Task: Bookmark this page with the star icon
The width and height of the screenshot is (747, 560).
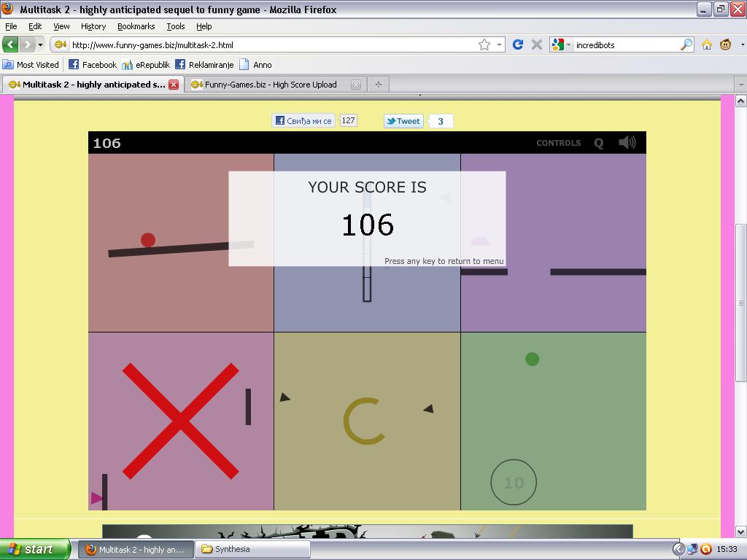Action: point(484,44)
